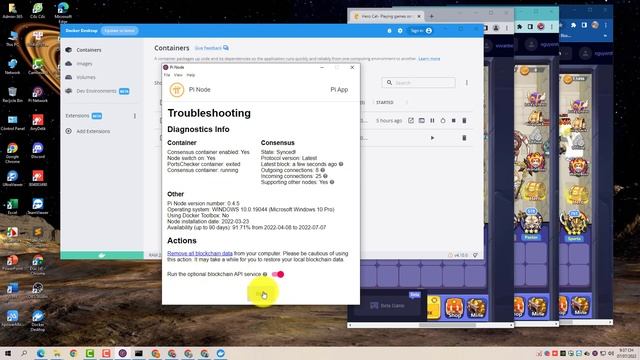Click the Pi Node logo icon
The height and width of the screenshot is (360, 640).
coord(177,90)
